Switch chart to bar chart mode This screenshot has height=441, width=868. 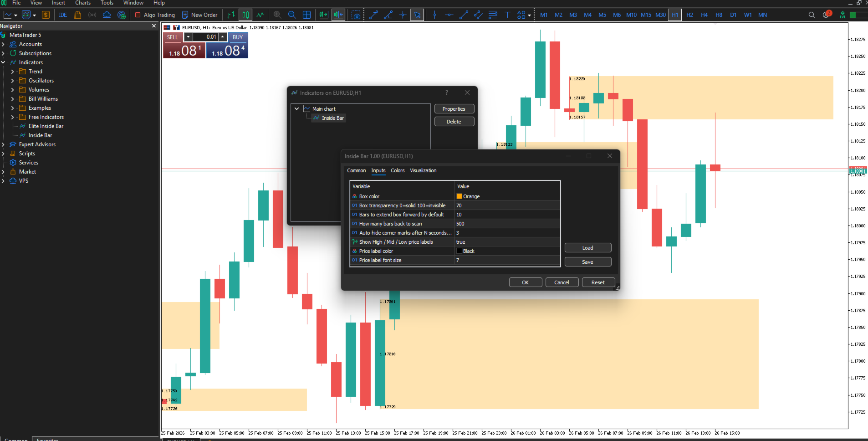point(231,15)
